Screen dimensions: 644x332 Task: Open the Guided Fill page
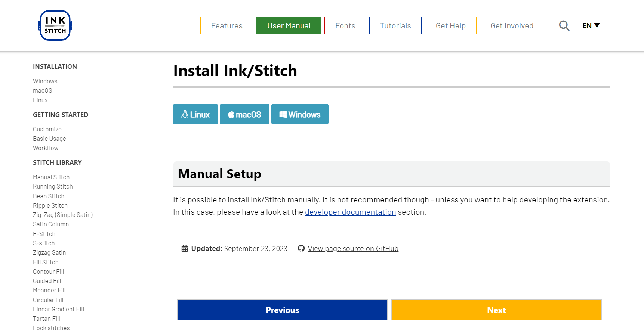[47, 281]
